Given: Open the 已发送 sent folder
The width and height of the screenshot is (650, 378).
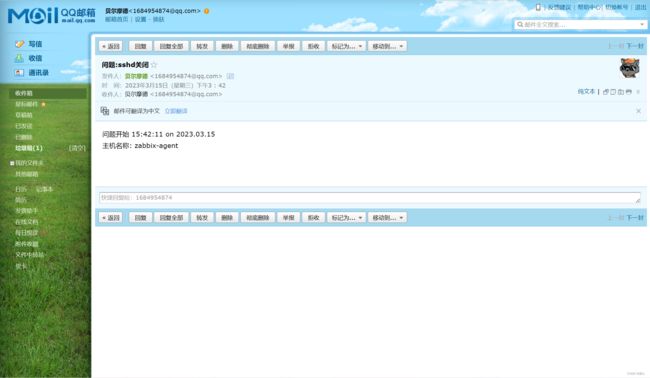Looking at the screenshot, I should pos(24,126).
